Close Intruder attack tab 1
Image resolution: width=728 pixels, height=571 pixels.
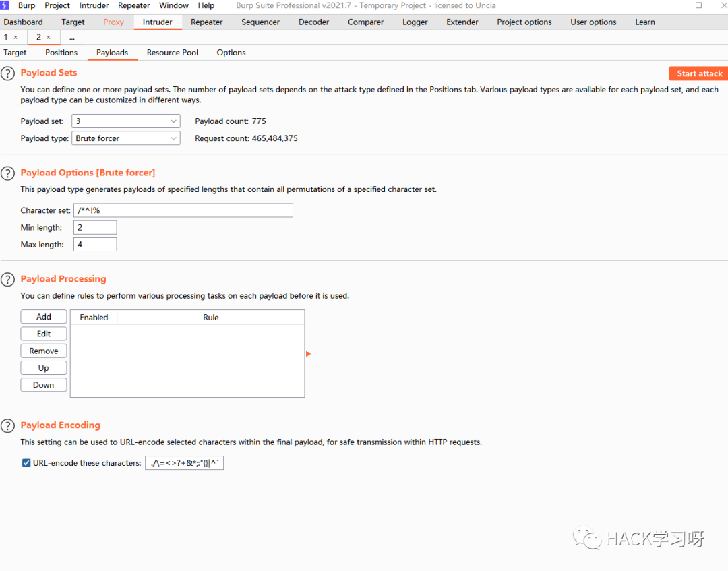coord(16,37)
